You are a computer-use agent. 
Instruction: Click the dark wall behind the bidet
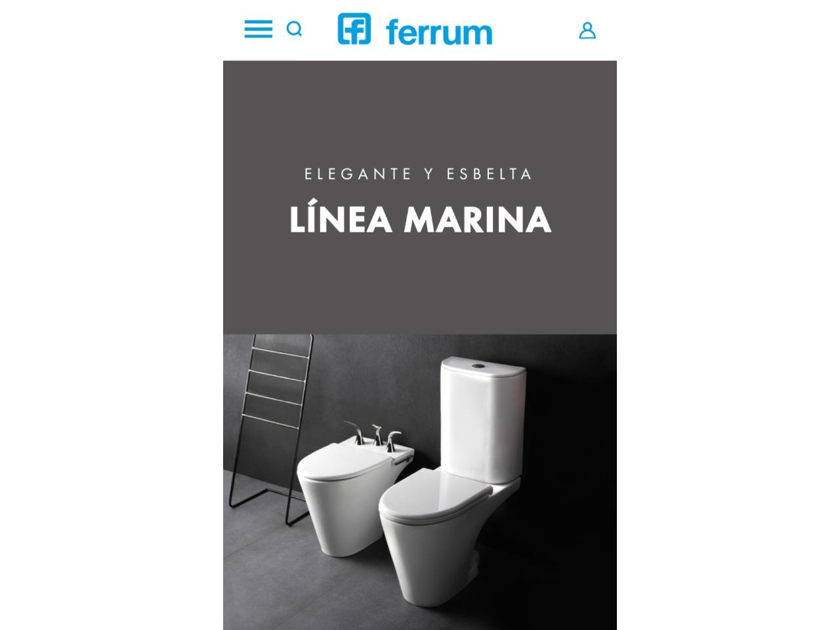[x=367, y=381]
